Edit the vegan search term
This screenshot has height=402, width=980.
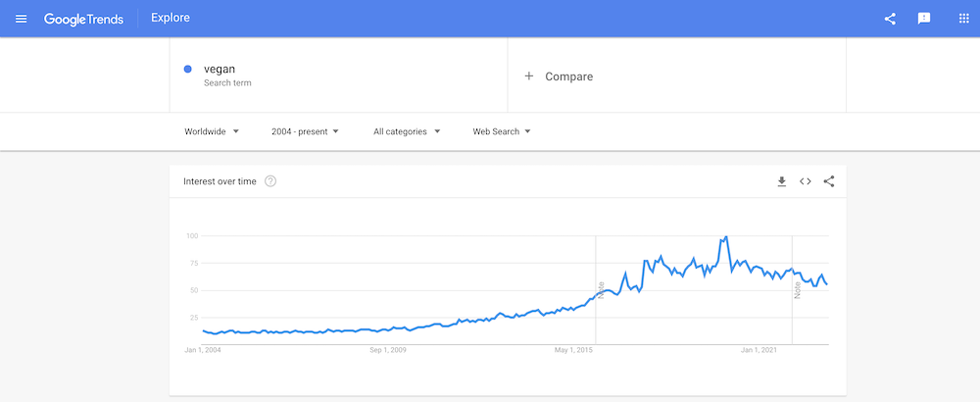click(220, 70)
